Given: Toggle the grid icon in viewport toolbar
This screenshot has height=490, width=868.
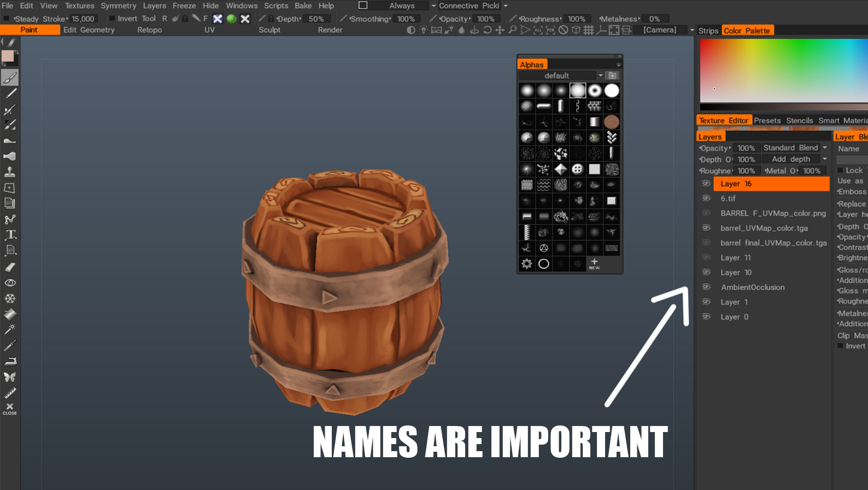Looking at the screenshot, I should (x=589, y=30).
